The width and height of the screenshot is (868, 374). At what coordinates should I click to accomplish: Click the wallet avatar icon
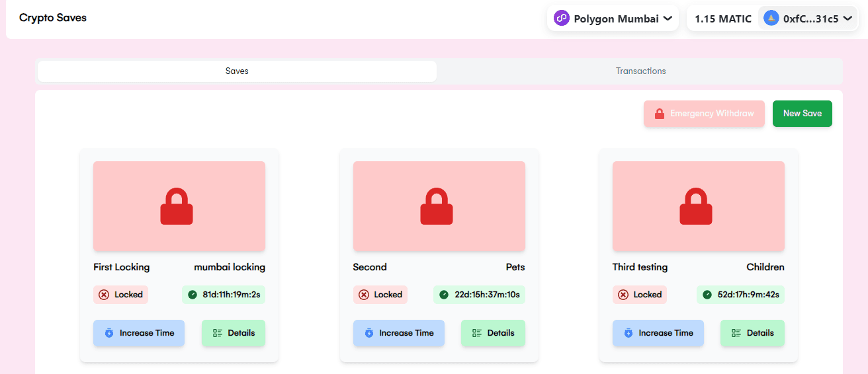point(771,19)
